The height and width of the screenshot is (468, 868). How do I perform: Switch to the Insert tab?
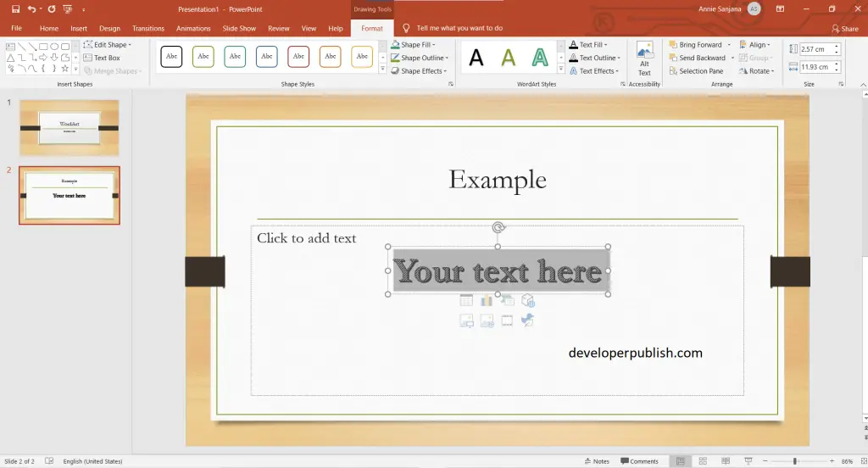[79, 28]
